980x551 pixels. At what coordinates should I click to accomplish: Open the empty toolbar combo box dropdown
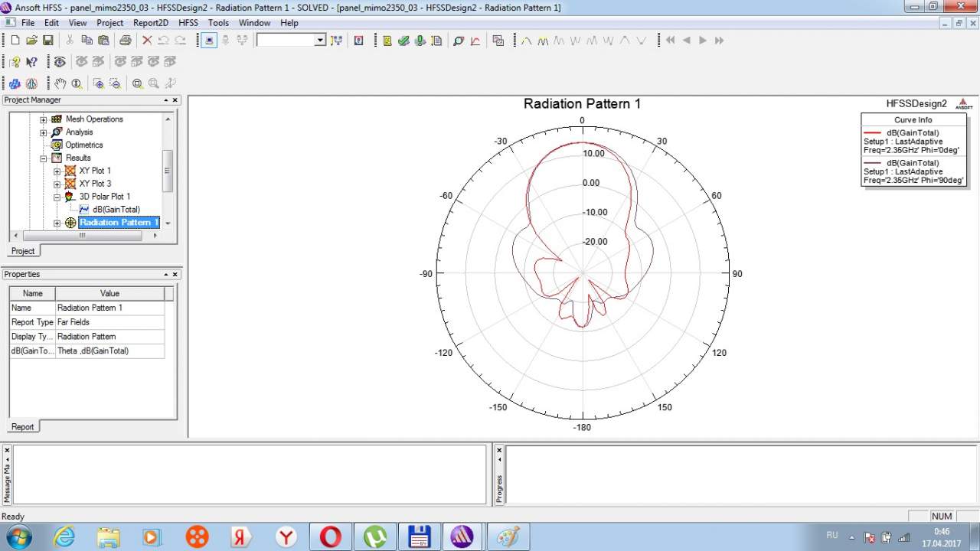tap(320, 41)
